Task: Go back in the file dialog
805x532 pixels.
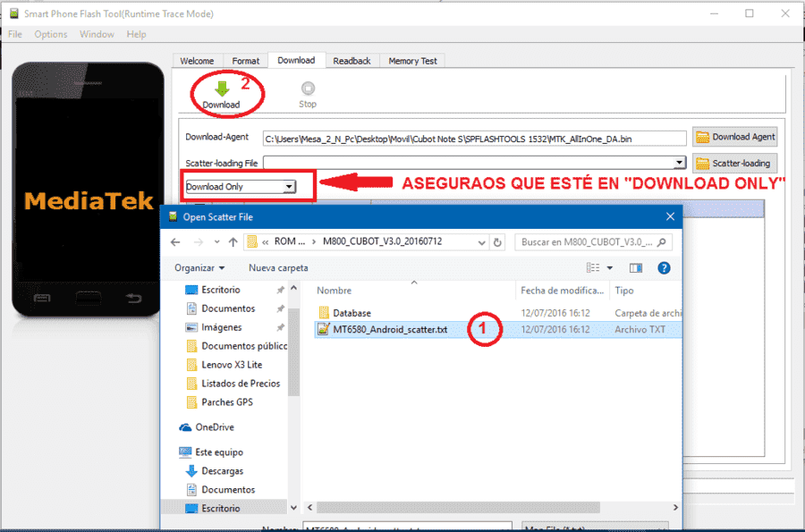Action: click(x=175, y=242)
